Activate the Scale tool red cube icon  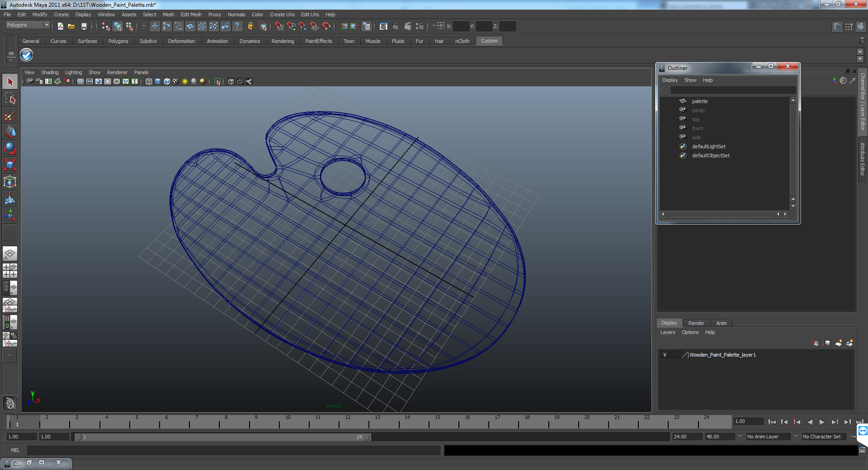10,165
